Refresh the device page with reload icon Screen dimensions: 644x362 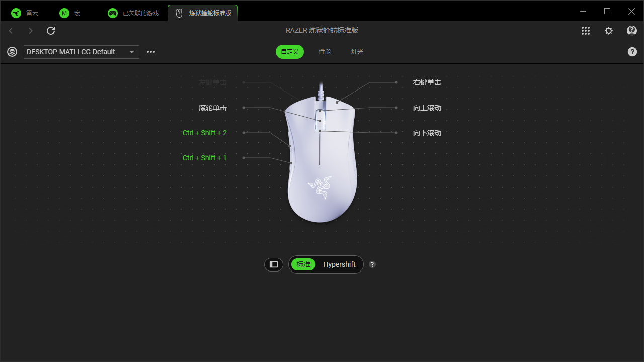(x=50, y=31)
